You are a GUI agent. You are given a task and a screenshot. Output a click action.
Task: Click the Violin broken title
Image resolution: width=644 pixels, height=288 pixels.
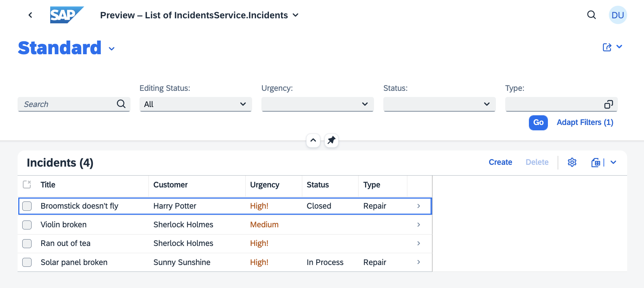tap(63, 225)
